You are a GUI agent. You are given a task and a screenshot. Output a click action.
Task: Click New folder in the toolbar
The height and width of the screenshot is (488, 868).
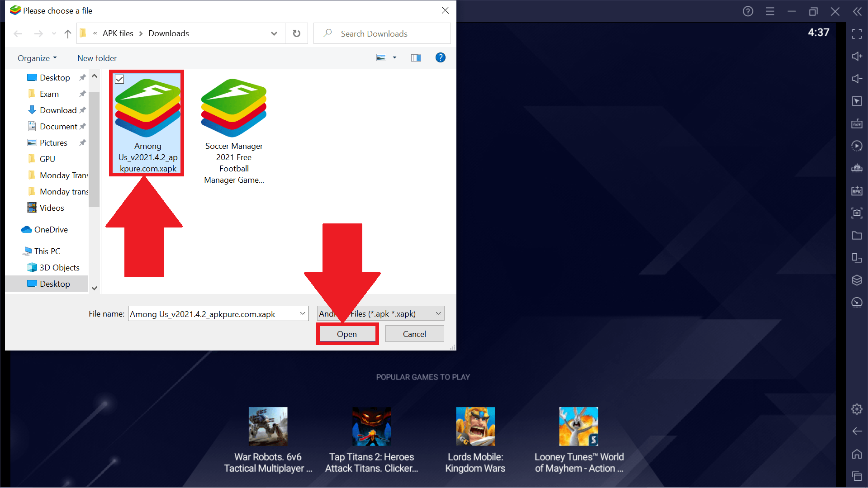click(x=97, y=58)
